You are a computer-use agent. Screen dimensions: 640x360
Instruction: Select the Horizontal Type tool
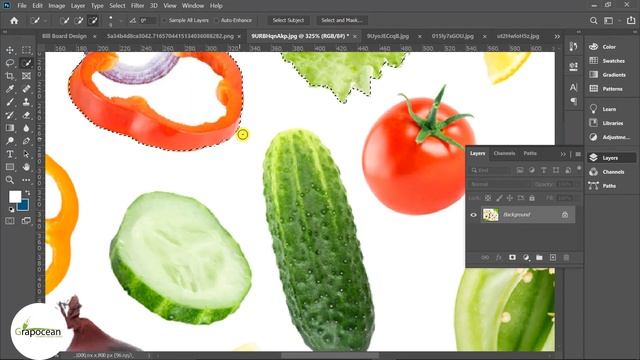pos(10,154)
